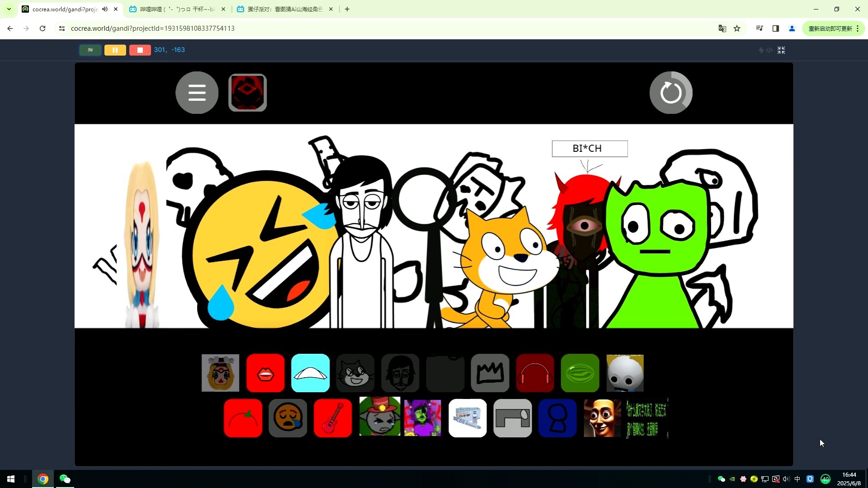Stop the project with red stop button
The height and width of the screenshot is (488, 868).
click(x=140, y=50)
